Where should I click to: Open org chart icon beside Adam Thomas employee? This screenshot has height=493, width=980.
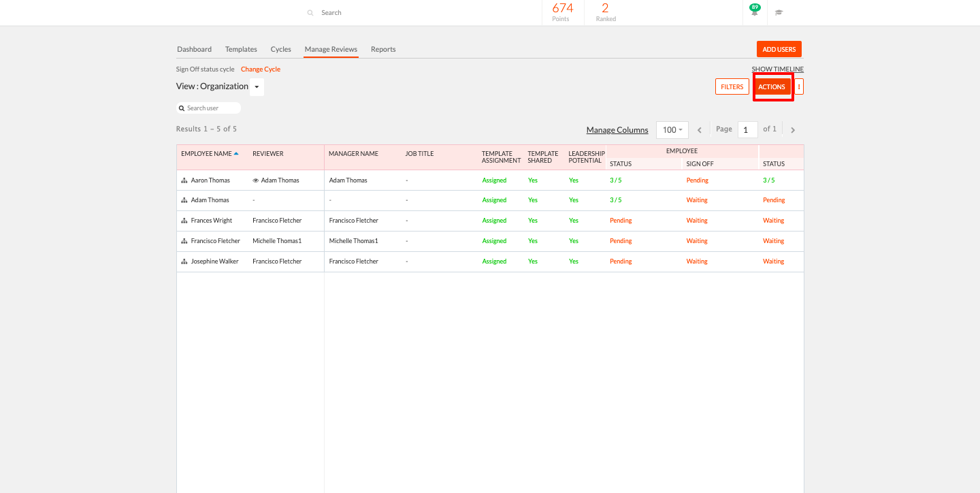pos(184,201)
